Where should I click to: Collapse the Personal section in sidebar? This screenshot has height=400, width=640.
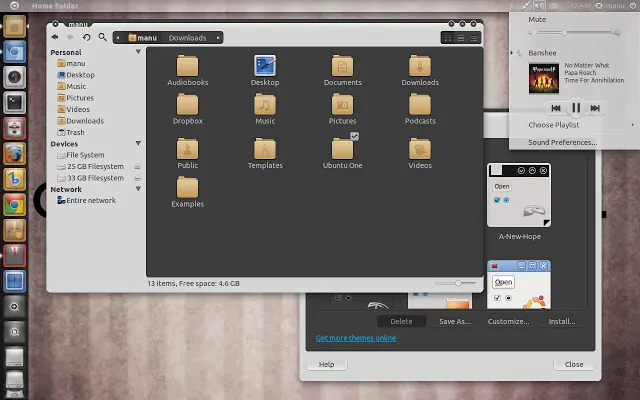pos(138,52)
